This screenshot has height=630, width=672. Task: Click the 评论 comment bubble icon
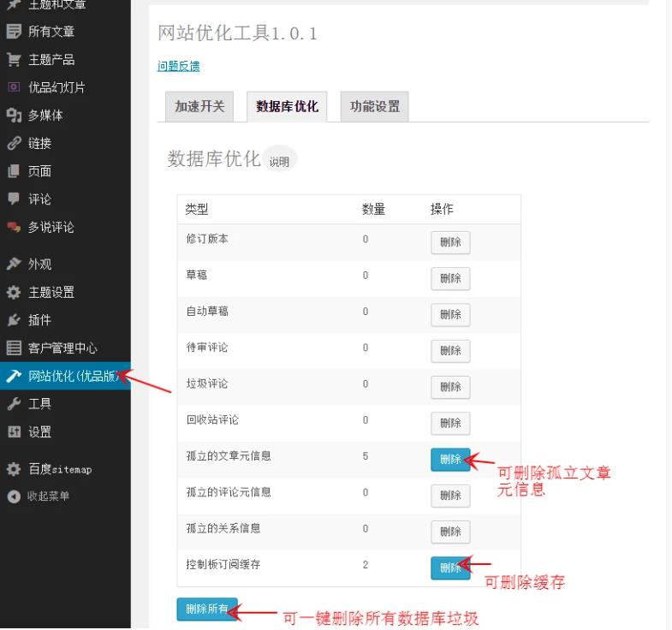click(13, 199)
